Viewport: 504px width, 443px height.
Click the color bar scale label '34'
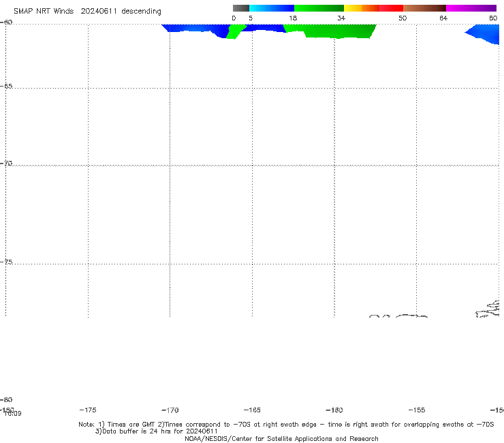[341, 18]
